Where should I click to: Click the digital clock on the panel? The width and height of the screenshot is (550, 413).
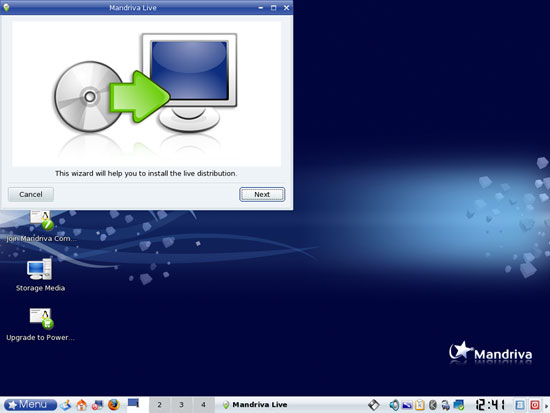(490, 405)
